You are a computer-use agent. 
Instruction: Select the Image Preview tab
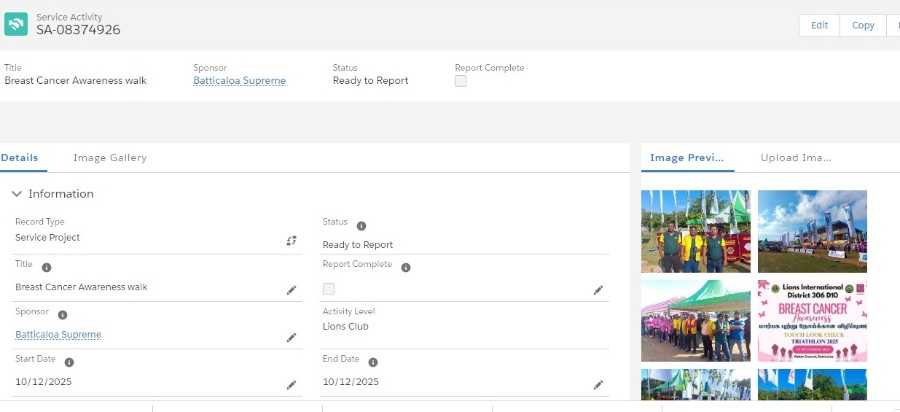click(686, 158)
